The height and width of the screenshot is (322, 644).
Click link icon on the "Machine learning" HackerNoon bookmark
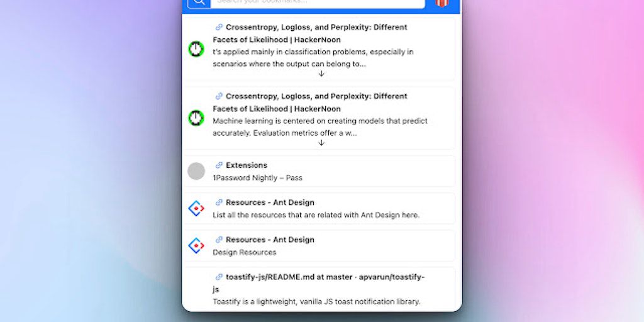pyautogui.click(x=219, y=96)
